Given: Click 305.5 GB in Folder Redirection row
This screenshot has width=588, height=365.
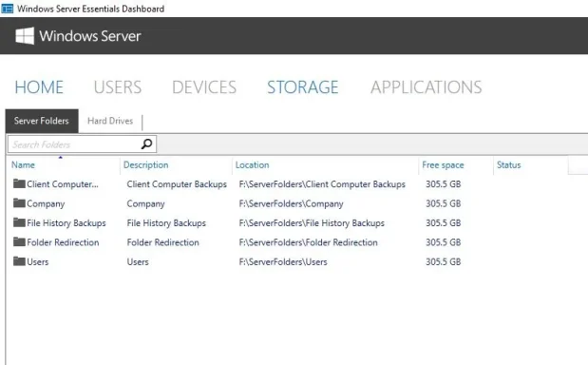Looking at the screenshot, I should click(x=444, y=242).
